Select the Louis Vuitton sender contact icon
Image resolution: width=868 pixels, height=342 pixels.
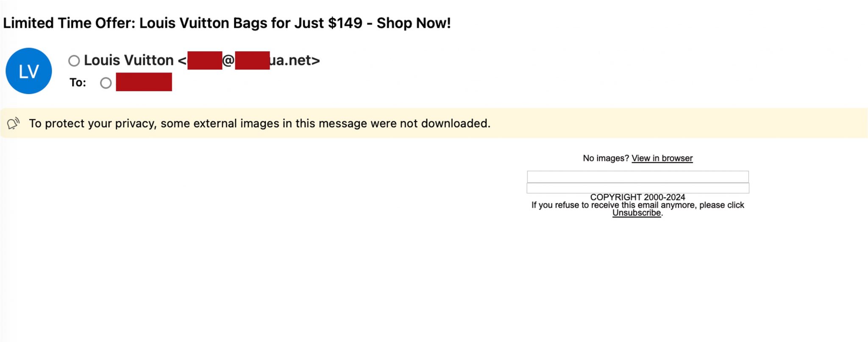[x=28, y=70]
